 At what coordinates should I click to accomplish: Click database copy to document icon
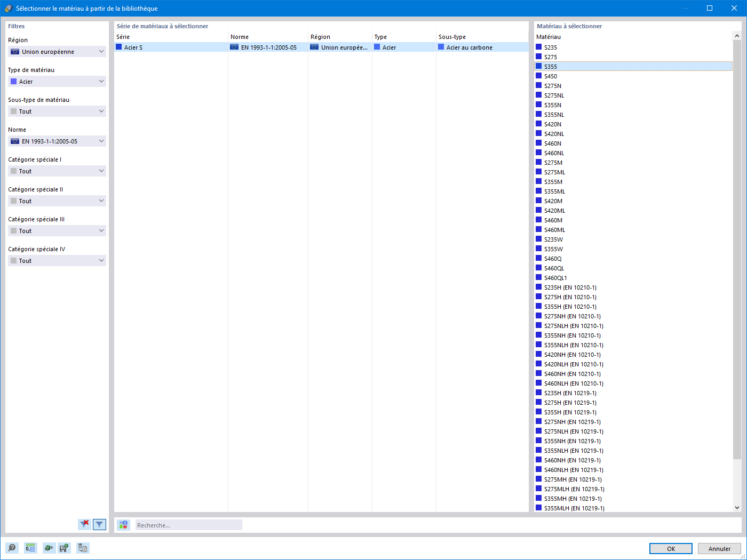pyautogui.click(x=83, y=548)
